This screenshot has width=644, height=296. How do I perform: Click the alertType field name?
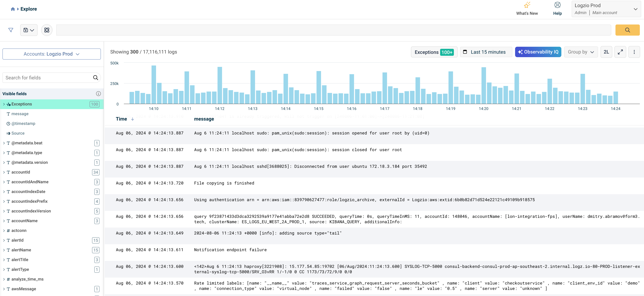pyautogui.click(x=20, y=270)
